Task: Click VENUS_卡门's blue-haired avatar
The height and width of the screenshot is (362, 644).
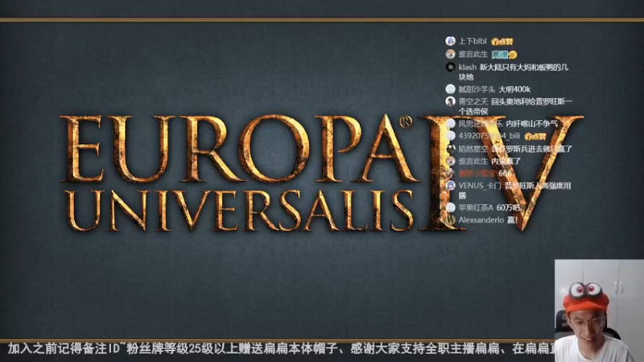Action: click(x=451, y=186)
